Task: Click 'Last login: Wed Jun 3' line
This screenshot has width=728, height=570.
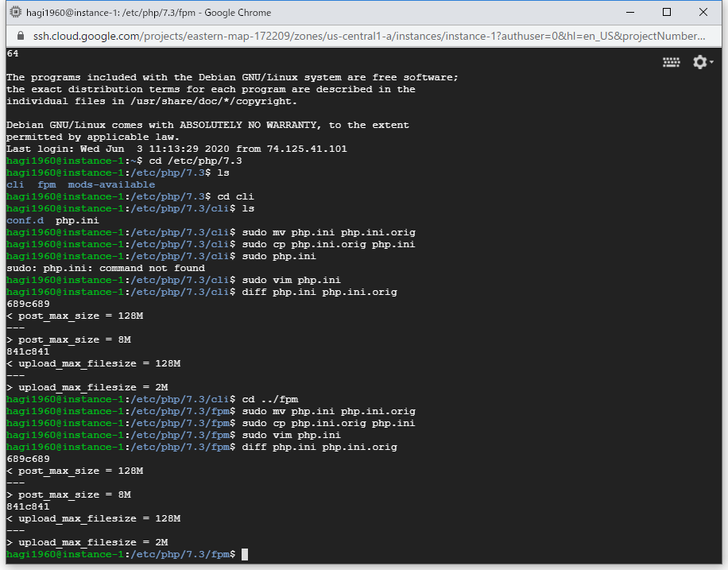Action: point(176,149)
